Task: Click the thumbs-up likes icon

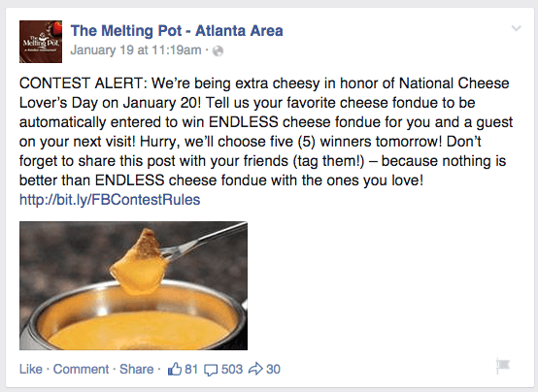Action: click(x=174, y=369)
